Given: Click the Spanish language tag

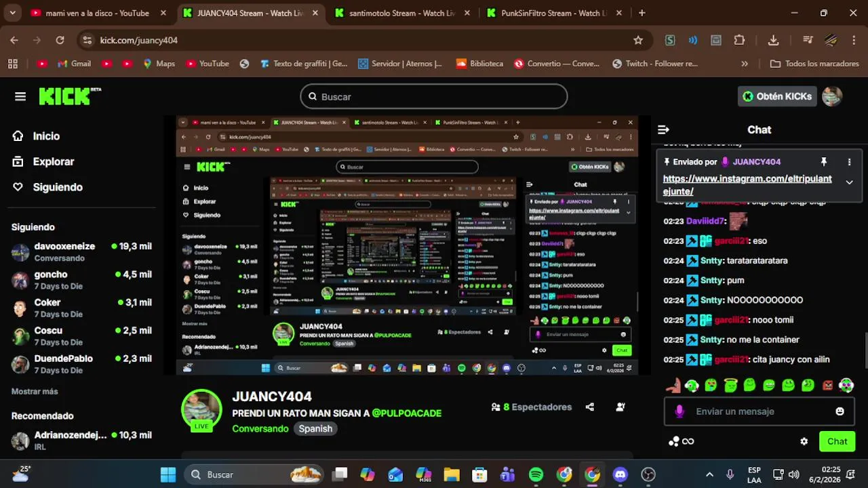Looking at the screenshot, I should (x=315, y=428).
